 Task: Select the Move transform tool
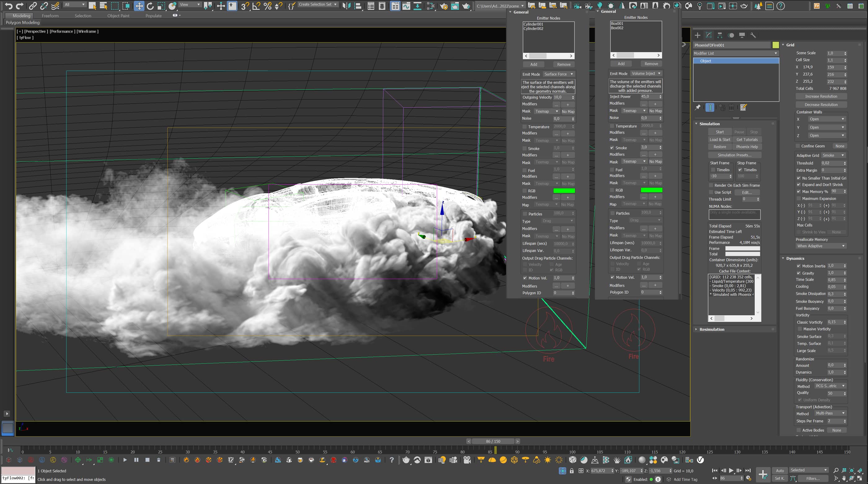tap(139, 5)
